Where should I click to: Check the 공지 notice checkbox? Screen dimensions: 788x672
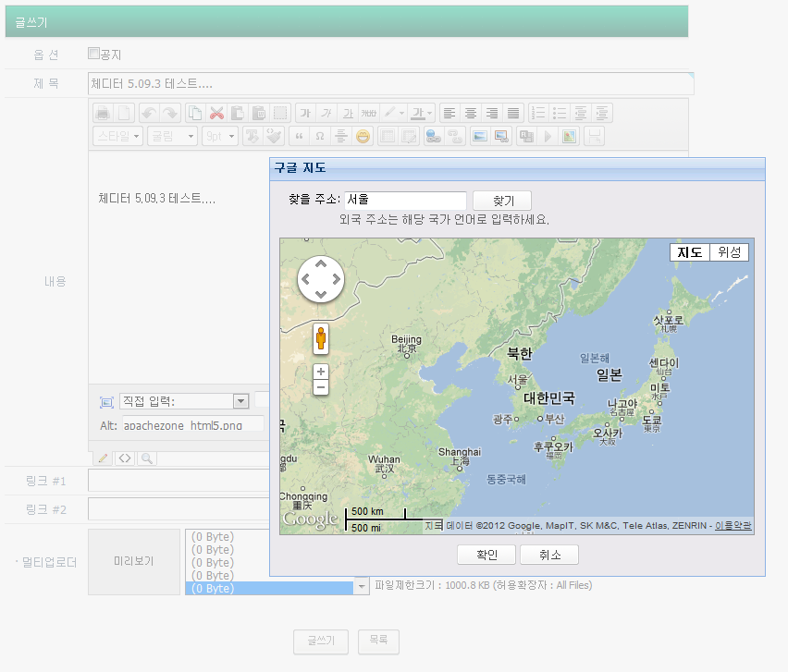coord(93,54)
